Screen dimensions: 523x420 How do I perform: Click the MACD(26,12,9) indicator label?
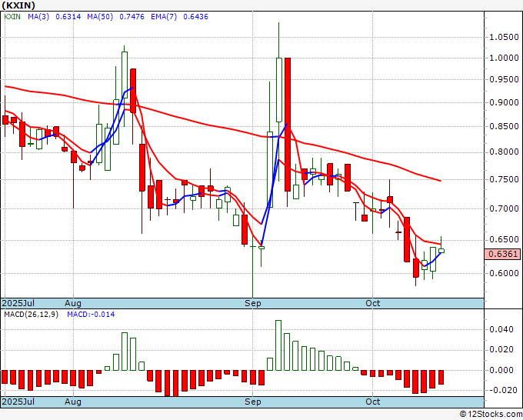click(31, 315)
